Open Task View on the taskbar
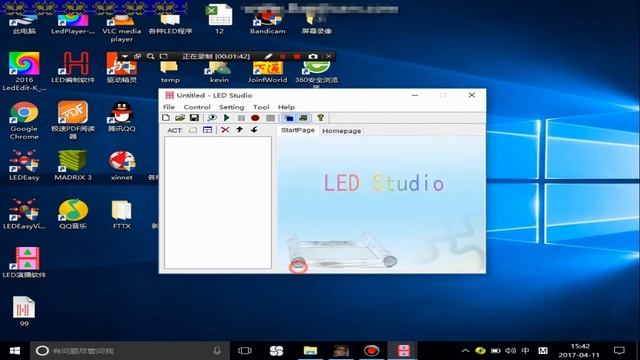Screen dimensions: 640x360 244,351
